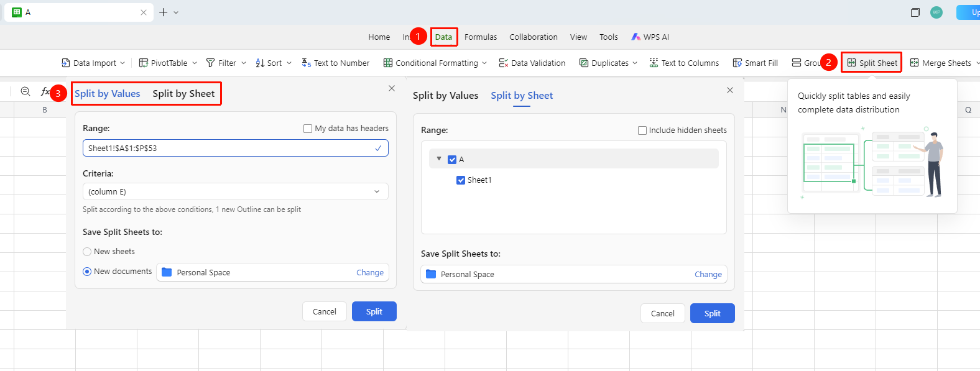Image resolution: width=980 pixels, height=371 pixels.
Task: Open the Formulas ribbon tab
Action: 481,37
